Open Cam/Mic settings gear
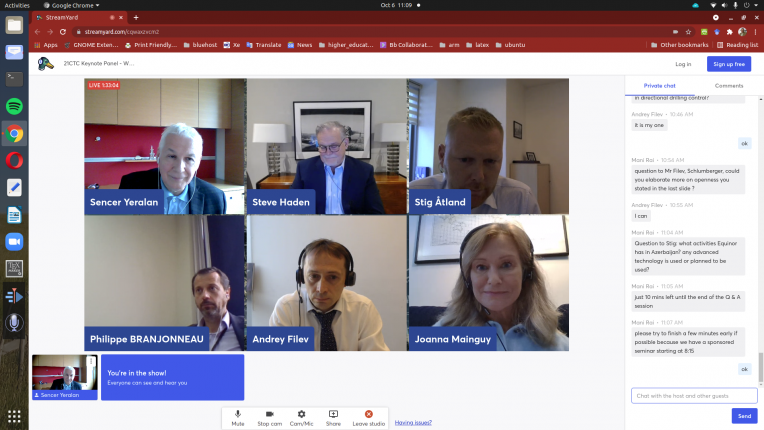This screenshot has height=430, width=764. click(301, 415)
